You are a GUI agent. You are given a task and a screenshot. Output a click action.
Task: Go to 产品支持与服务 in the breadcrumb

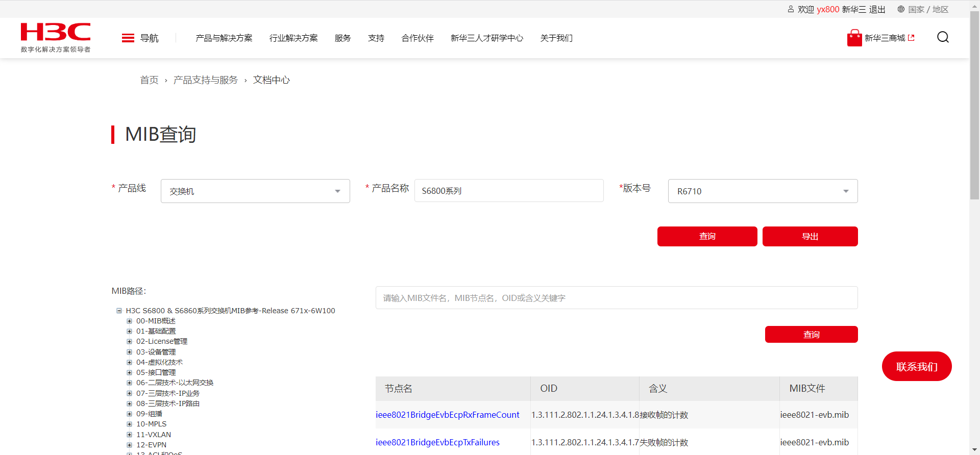coord(205,80)
